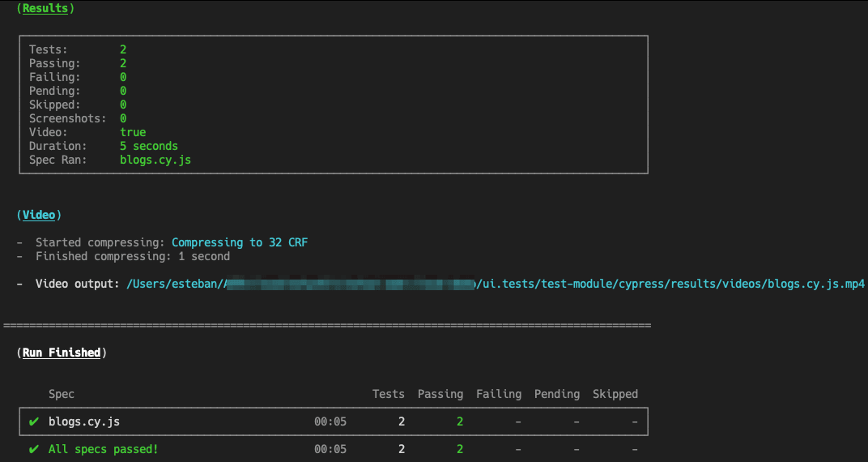Click the Screenshots: label

(67, 118)
